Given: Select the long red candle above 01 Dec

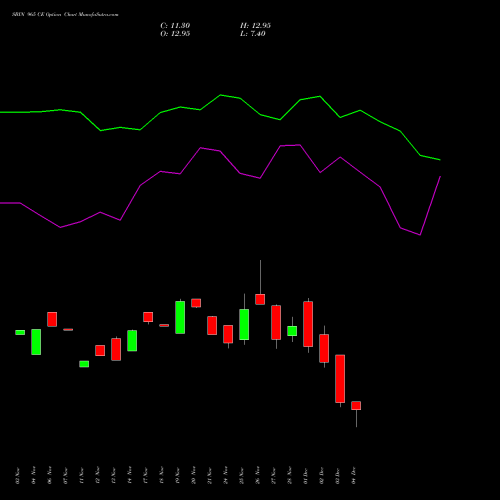Looking at the screenshot, I should click(x=308, y=324).
